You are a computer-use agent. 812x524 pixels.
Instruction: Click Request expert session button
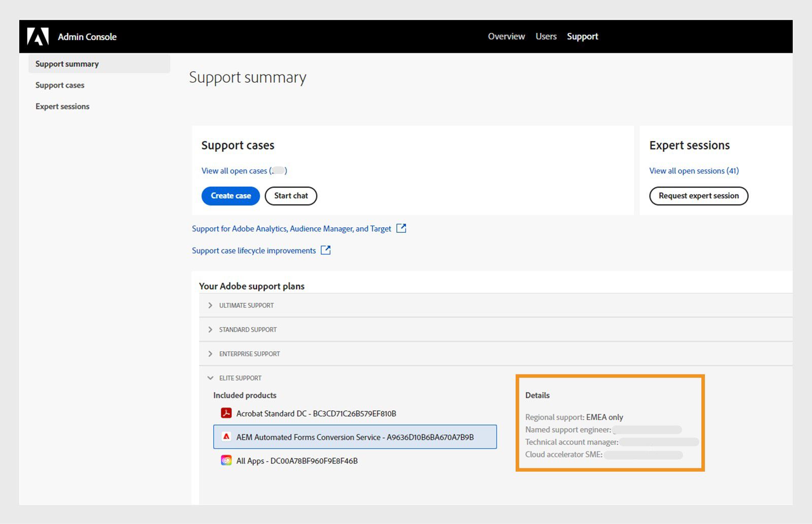pos(699,196)
